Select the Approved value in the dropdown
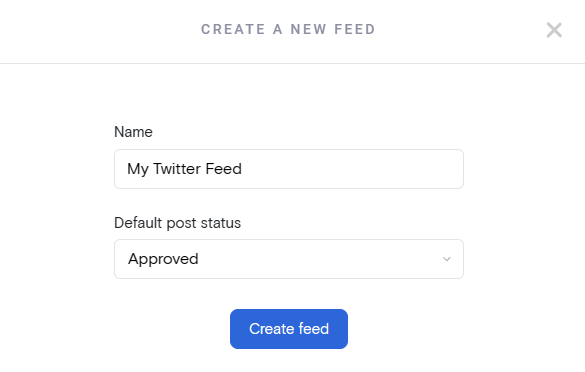Screen dimensions: 585x372 pos(163,259)
